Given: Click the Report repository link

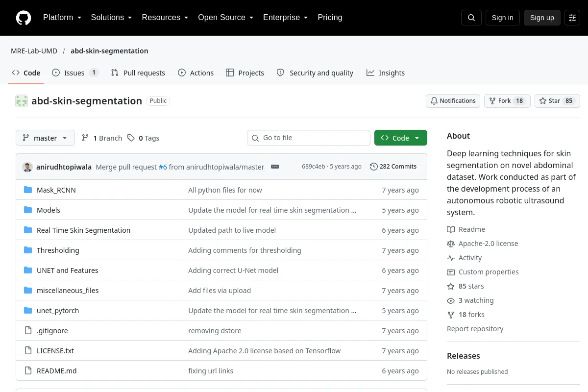Looking at the screenshot, I should coord(475,329).
